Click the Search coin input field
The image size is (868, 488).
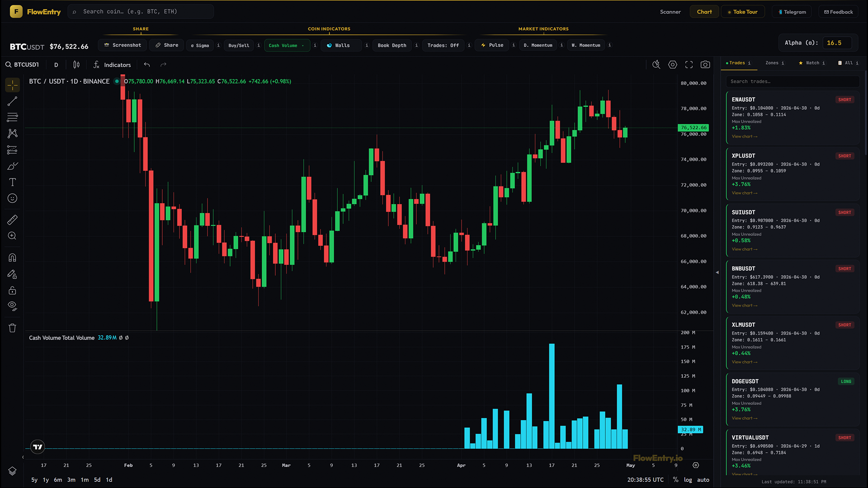pos(141,12)
